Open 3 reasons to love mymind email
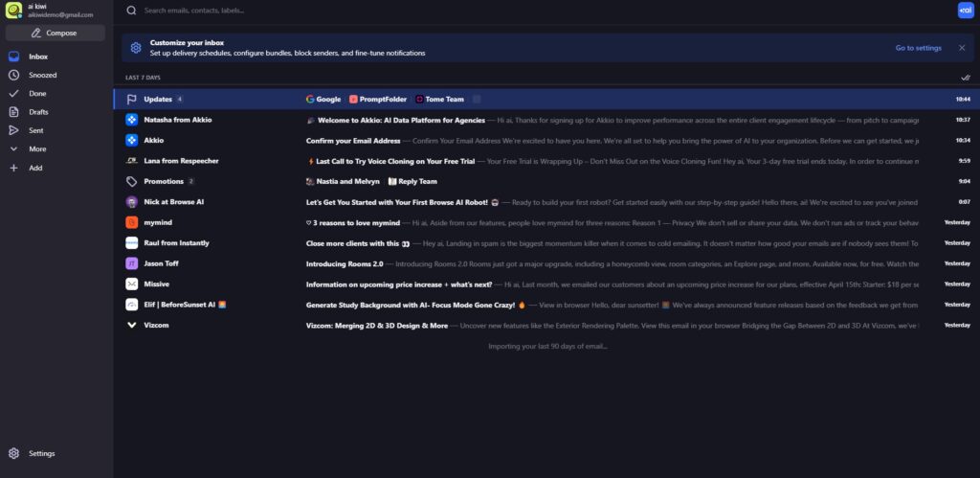 tap(546, 223)
